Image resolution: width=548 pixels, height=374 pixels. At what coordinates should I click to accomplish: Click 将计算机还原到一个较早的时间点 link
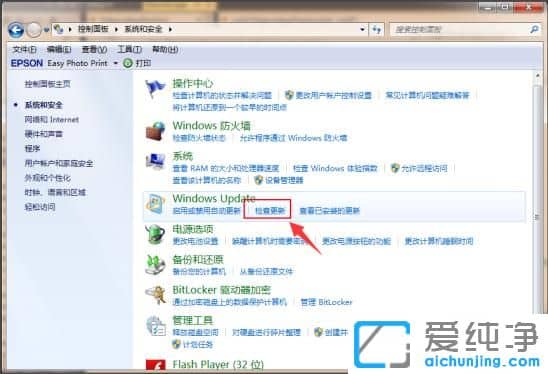pyautogui.click(x=230, y=108)
